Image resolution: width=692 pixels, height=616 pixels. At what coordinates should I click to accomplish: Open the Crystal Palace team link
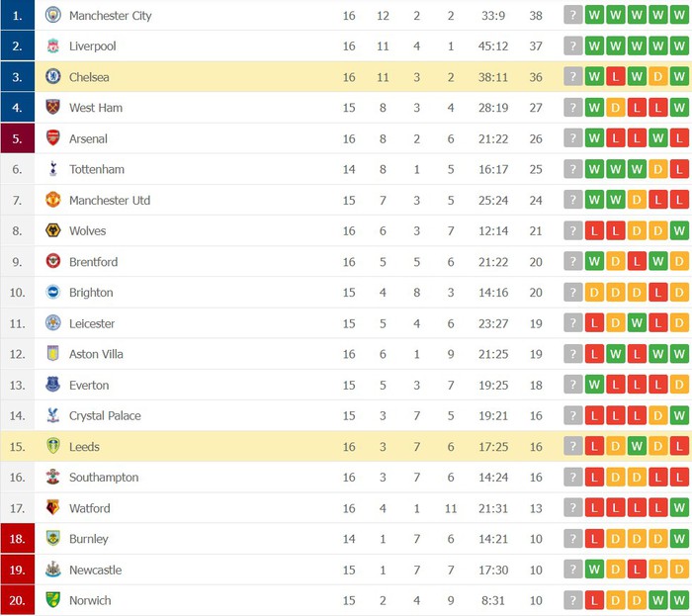tap(105, 415)
